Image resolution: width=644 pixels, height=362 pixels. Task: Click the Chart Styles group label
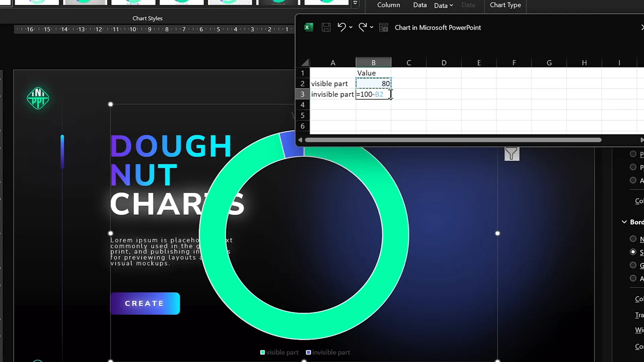pyautogui.click(x=147, y=18)
